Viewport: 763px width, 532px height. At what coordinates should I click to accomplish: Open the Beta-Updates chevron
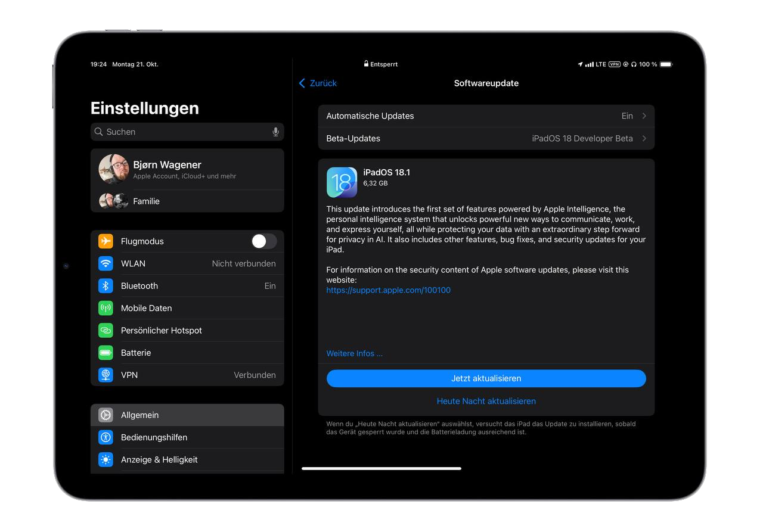coord(644,138)
